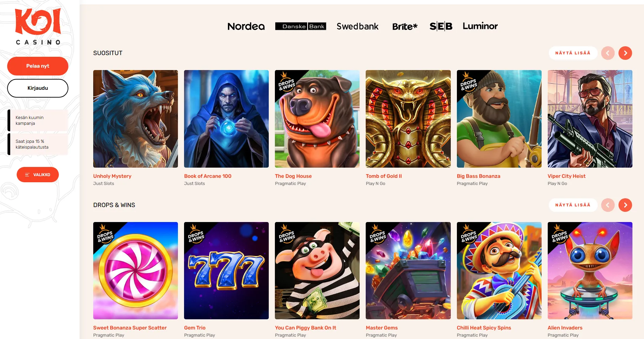
Task: Click Näytä lisää for Suositut section
Action: [x=573, y=53]
